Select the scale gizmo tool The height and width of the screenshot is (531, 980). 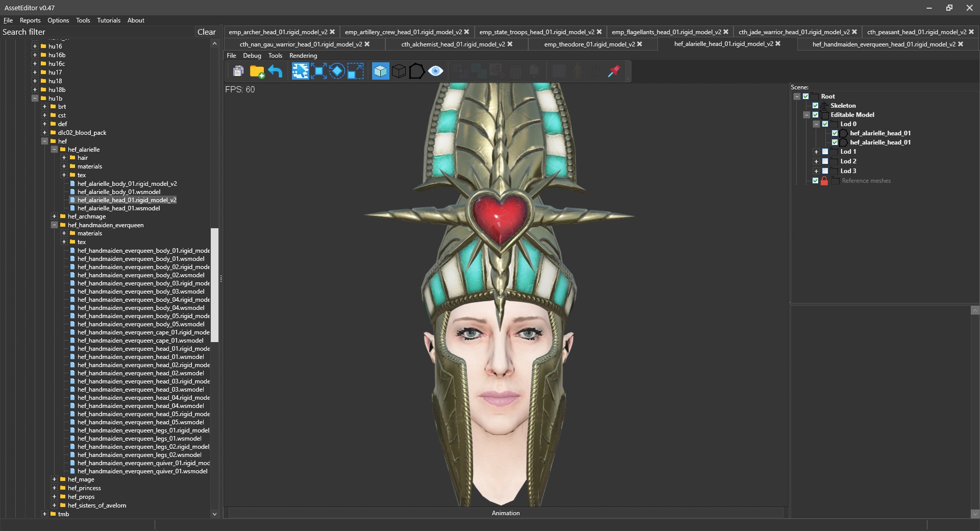(355, 71)
